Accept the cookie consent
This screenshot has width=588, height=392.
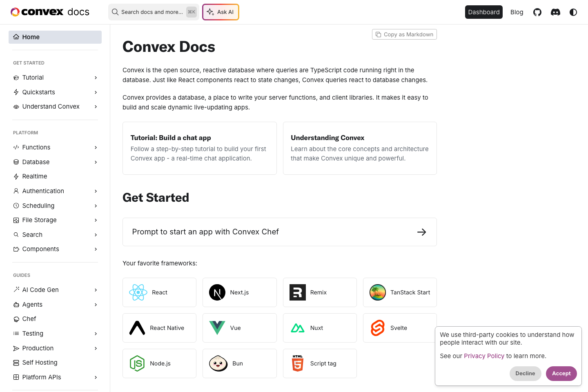click(x=561, y=373)
